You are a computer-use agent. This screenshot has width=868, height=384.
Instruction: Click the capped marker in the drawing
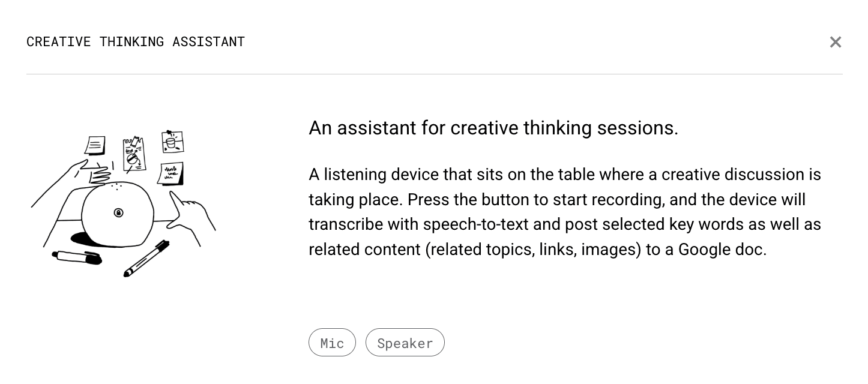78,257
